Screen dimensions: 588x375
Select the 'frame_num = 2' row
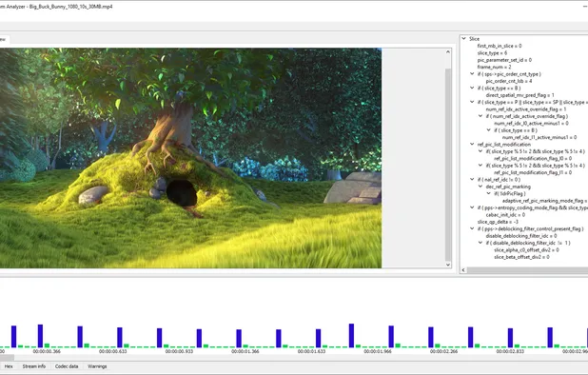click(x=494, y=67)
